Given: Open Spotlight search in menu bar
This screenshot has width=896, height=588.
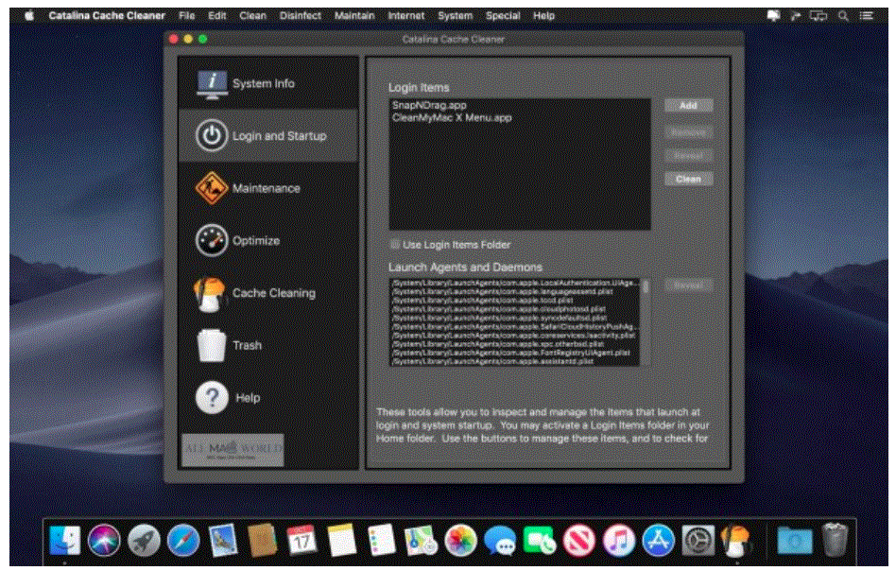Looking at the screenshot, I should coord(843,15).
